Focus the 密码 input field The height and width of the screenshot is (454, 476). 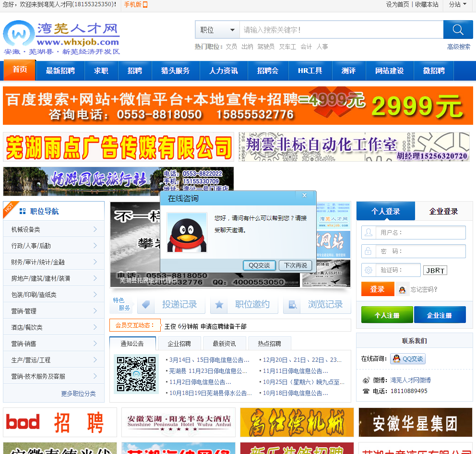point(420,251)
